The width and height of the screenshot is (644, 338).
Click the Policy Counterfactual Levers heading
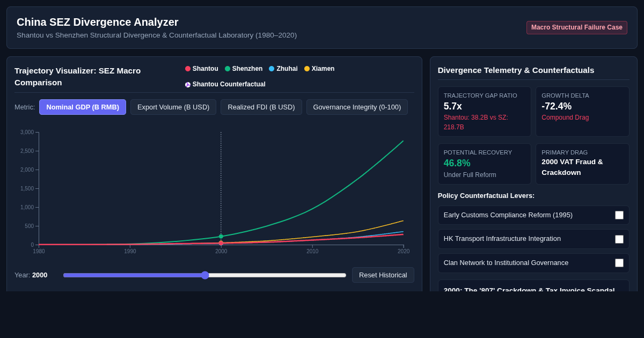486,196
